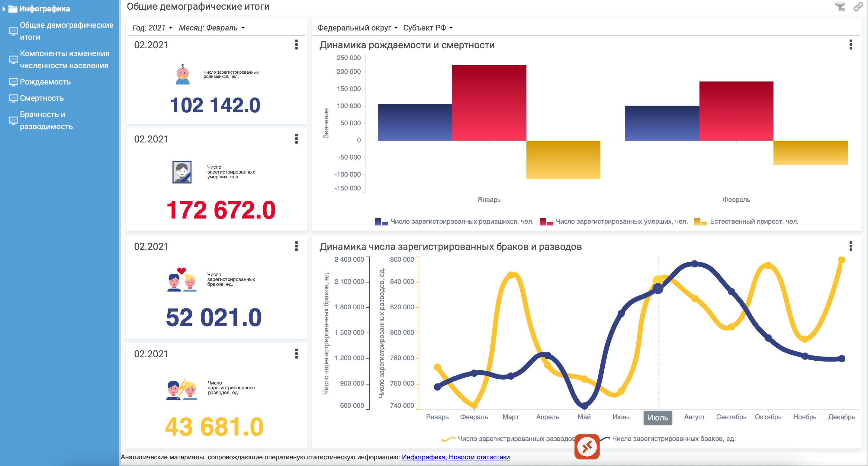Expand the Федеральный округ filter
The image size is (868, 466).
tap(357, 28)
